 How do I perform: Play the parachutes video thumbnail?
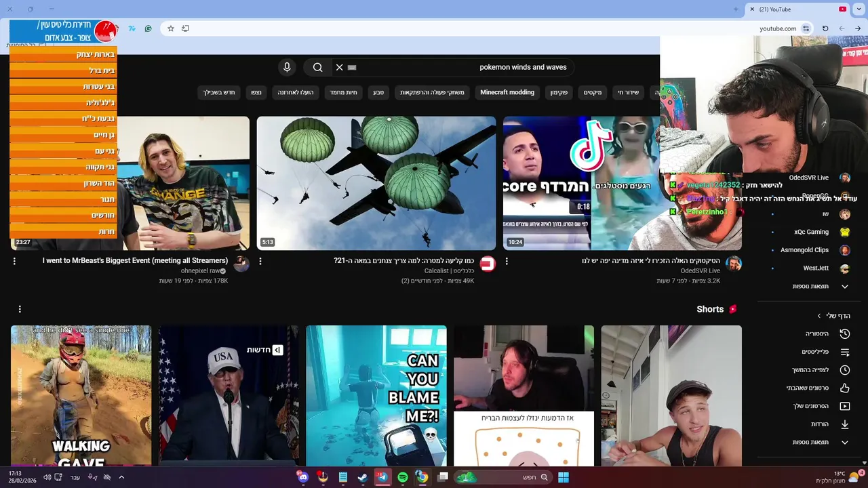tap(376, 183)
